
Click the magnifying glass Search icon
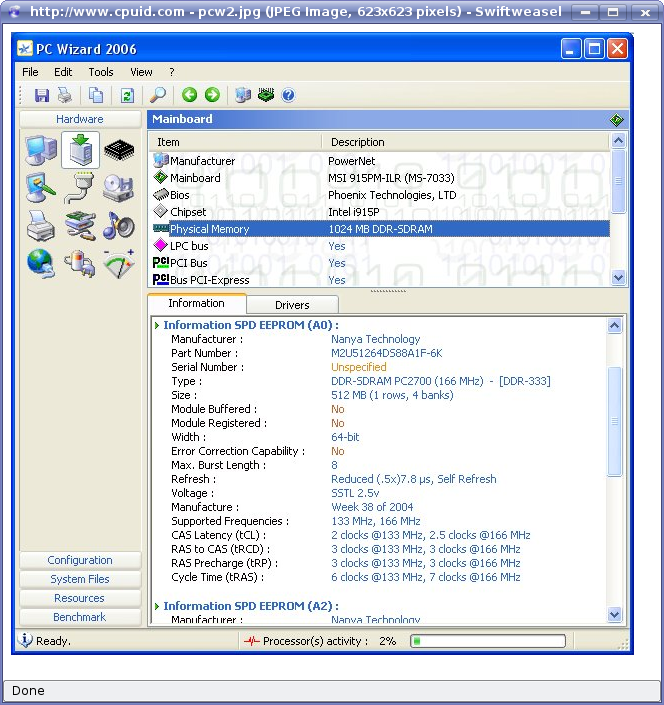(158, 95)
